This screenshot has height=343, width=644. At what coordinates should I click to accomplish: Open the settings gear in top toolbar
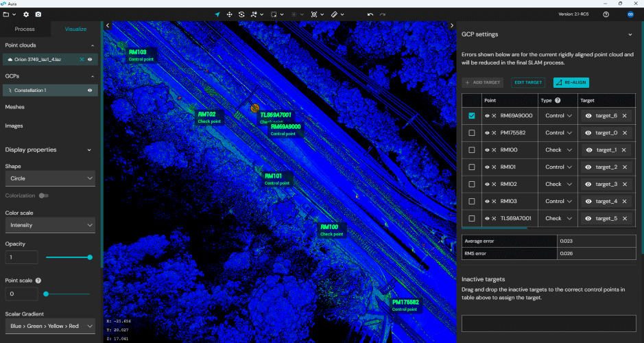26,14
